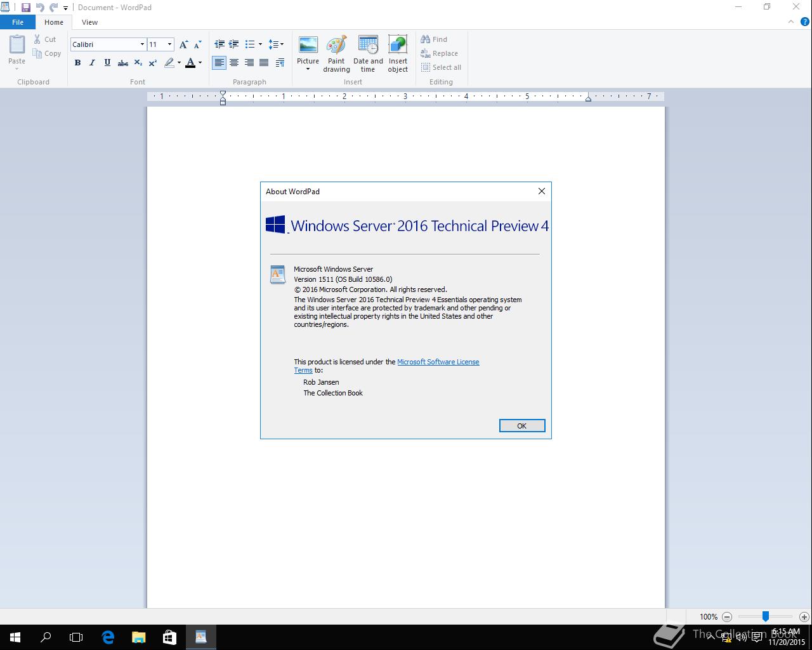812x650 pixels.
Task: Click Replace in Editing group
Action: (x=439, y=54)
